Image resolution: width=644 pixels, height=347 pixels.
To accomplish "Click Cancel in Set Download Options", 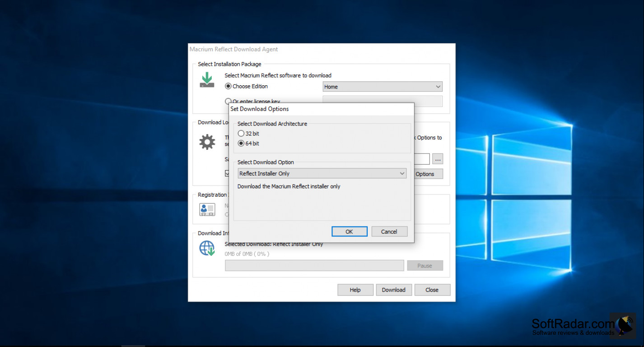I will click(x=389, y=231).
